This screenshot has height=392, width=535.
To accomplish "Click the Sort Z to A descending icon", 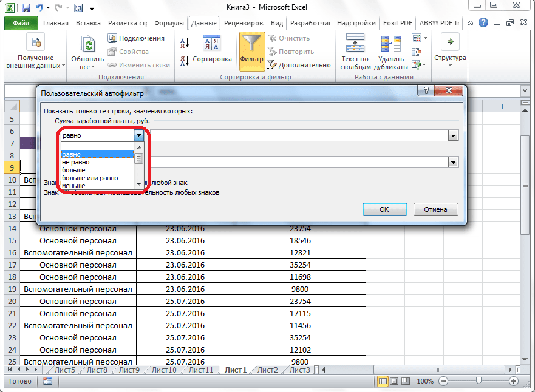I will [185, 60].
